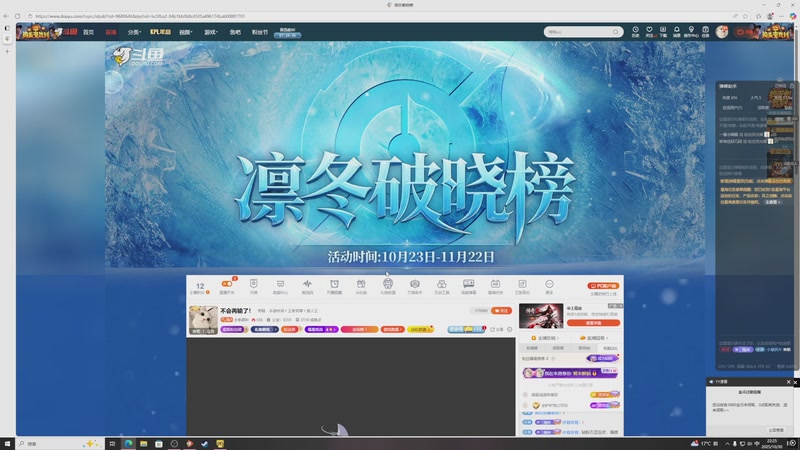
Task: Open File Explorer from the taskbar
Action: coord(143,444)
